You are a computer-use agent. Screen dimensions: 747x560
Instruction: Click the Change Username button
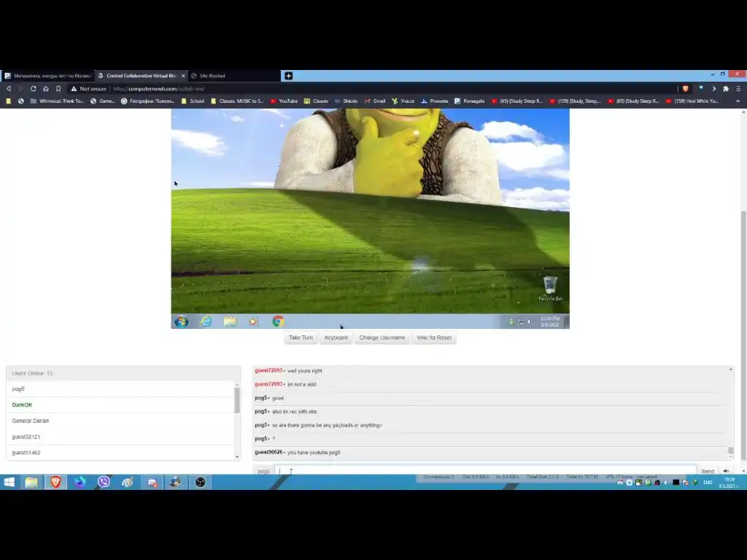(382, 338)
